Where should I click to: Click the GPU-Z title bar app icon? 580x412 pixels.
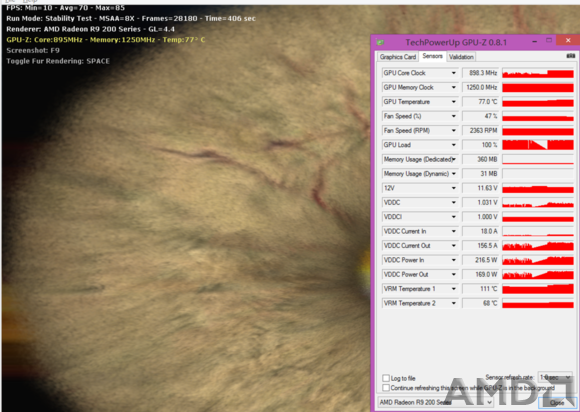point(380,42)
